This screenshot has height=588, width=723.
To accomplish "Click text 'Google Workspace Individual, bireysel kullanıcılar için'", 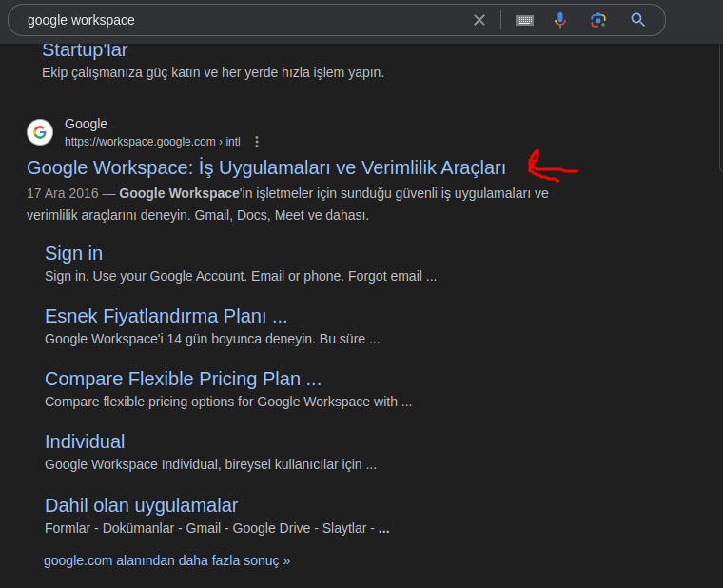I will point(204,464).
